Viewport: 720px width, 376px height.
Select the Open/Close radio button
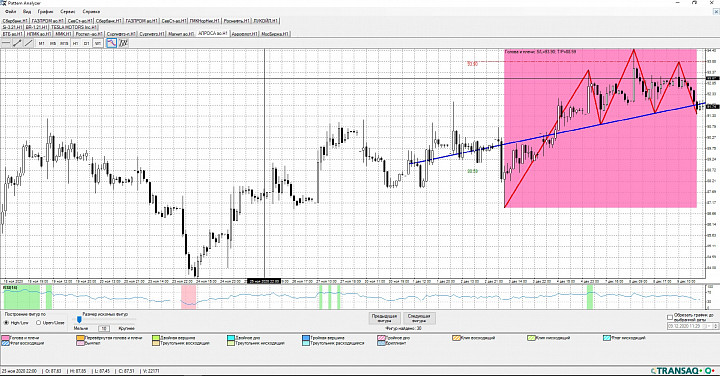point(39,323)
